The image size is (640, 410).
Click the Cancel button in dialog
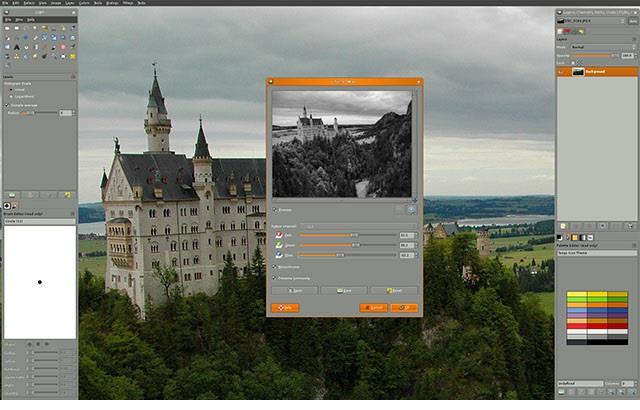(x=373, y=308)
